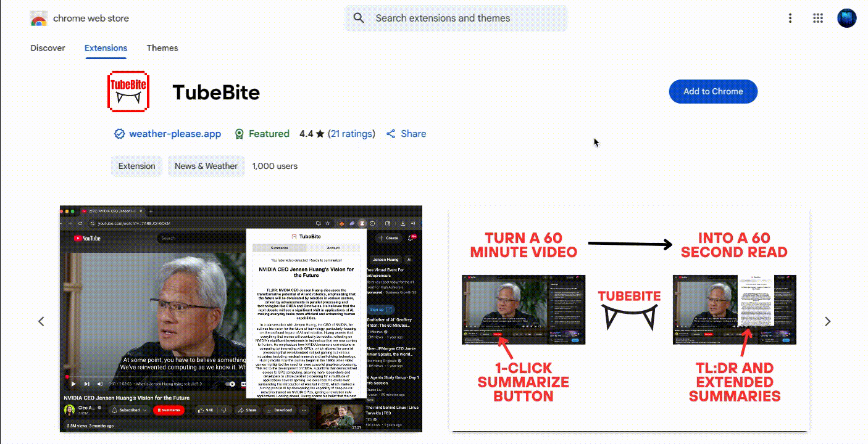Switch to the Themes tab

click(162, 47)
